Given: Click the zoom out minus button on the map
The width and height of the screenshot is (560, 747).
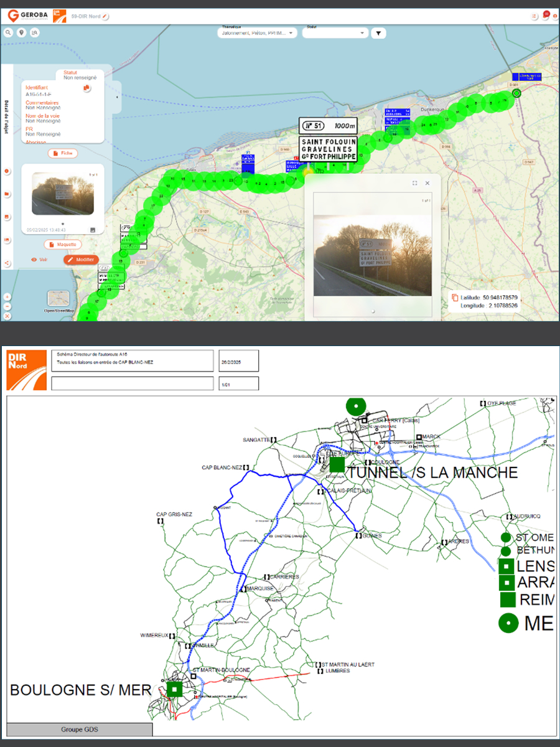Looking at the screenshot, I should [x=7, y=306].
